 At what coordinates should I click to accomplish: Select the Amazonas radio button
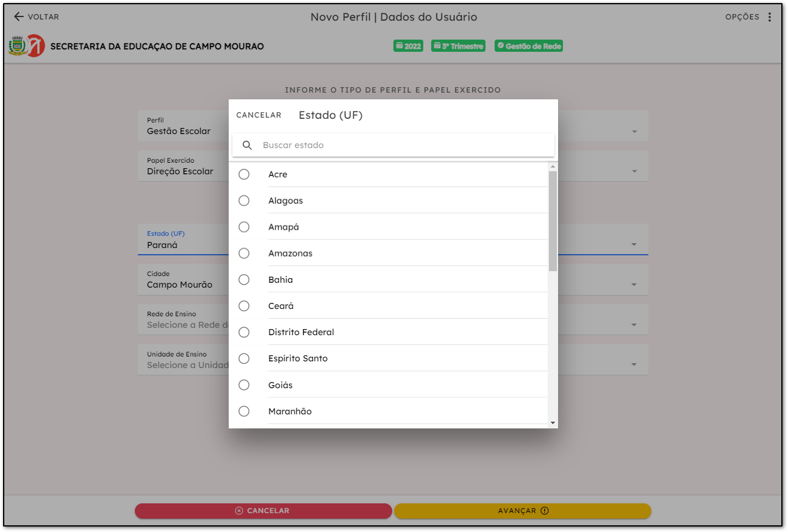coord(244,253)
